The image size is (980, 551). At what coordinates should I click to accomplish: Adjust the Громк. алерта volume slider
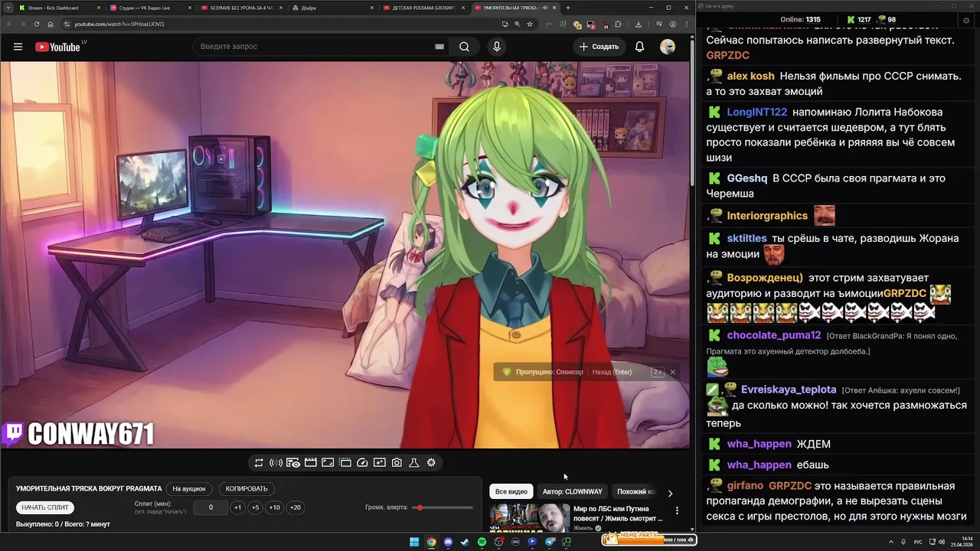(443, 507)
